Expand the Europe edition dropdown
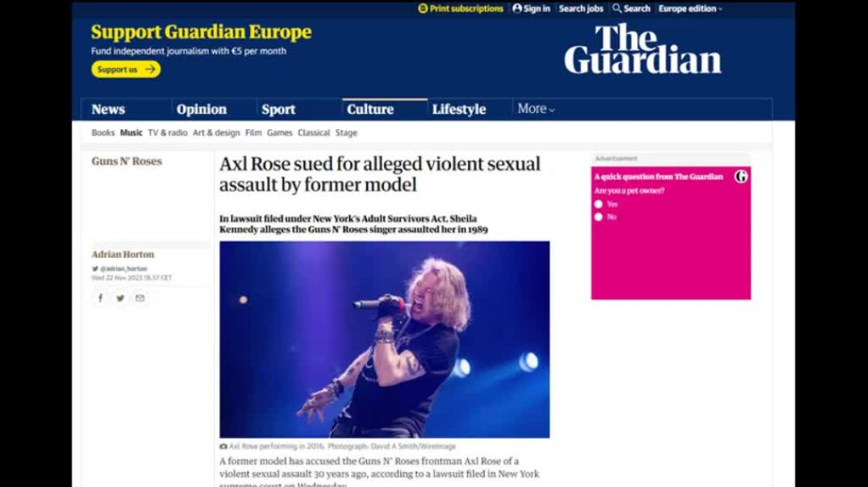868x487 pixels. point(691,8)
